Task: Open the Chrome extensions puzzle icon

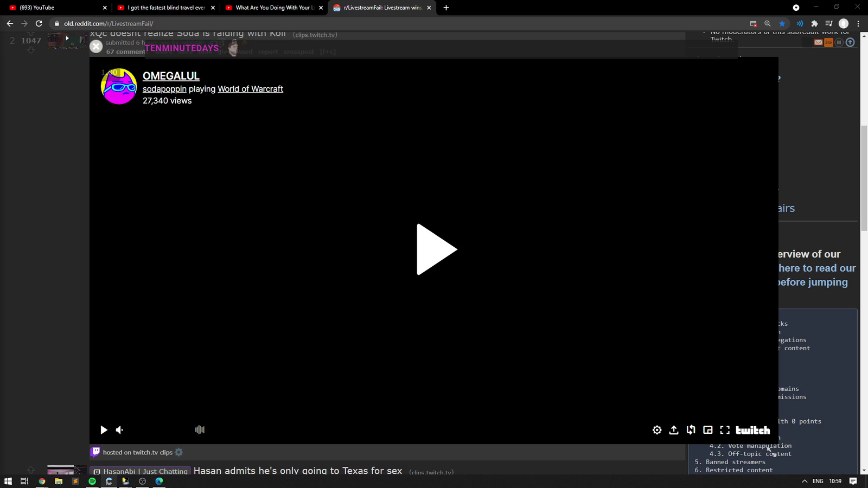Action: click(x=814, y=23)
